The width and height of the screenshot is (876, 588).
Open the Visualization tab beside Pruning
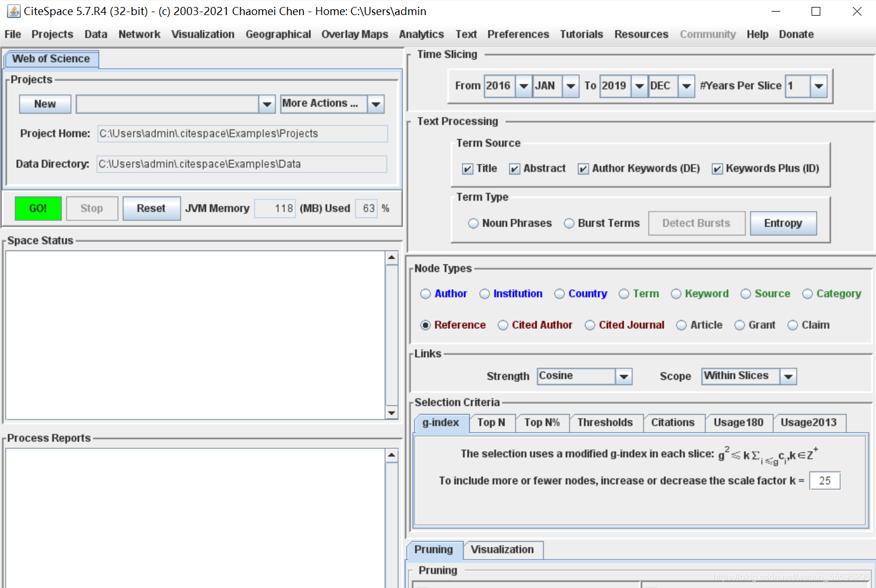click(x=502, y=550)
